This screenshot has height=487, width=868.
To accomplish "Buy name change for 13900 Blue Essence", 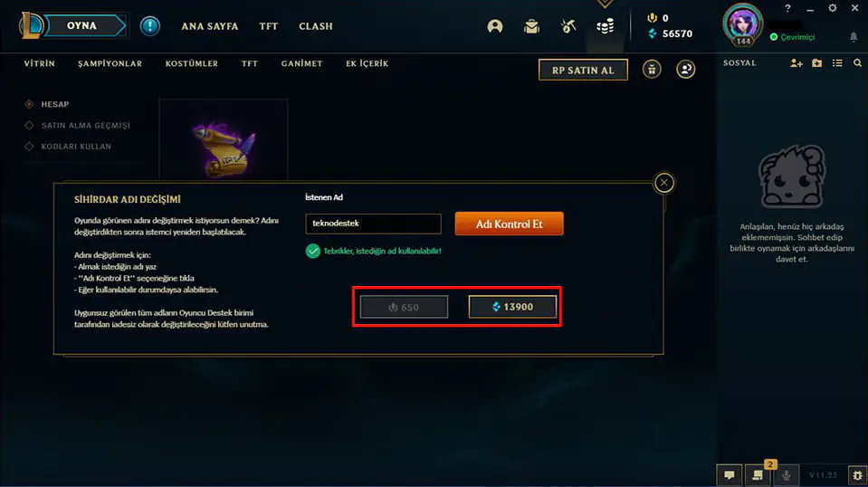I will (512, 307).
